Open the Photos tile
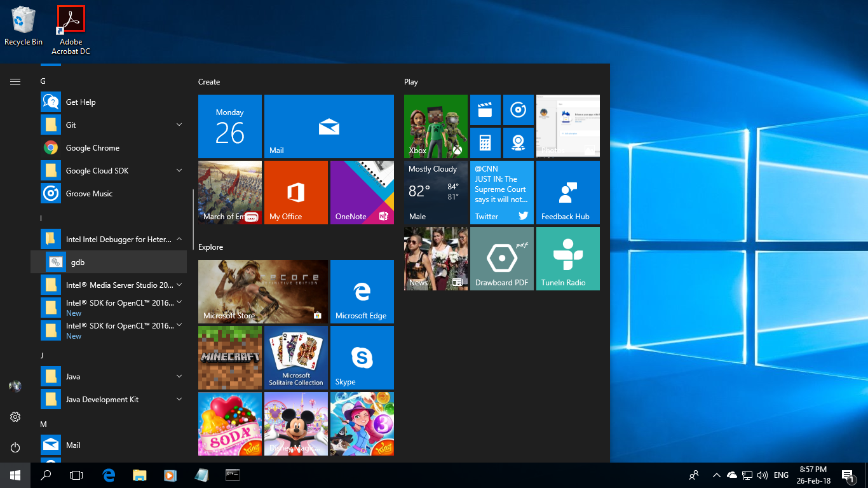Viewport: 868px width, 488px height. point(567,126)
